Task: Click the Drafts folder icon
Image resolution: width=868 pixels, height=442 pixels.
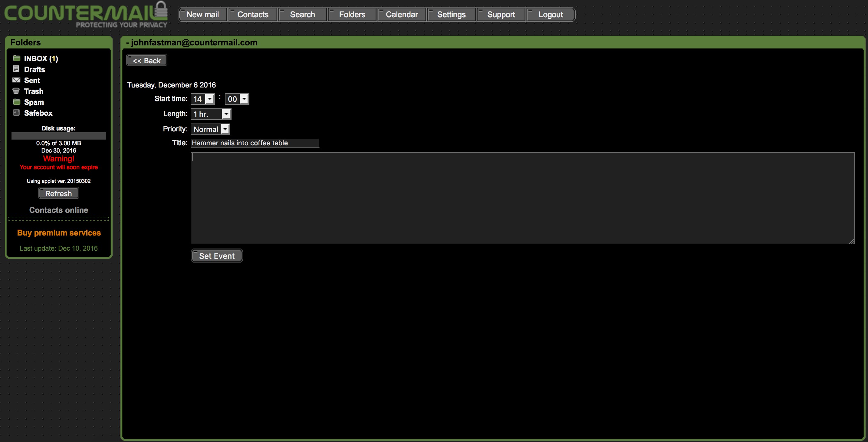Action: pos(16,69)
